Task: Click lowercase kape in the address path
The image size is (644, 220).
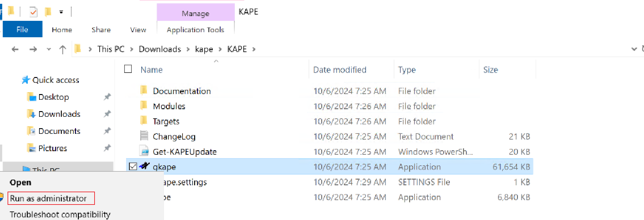Action: coord(204,50)
